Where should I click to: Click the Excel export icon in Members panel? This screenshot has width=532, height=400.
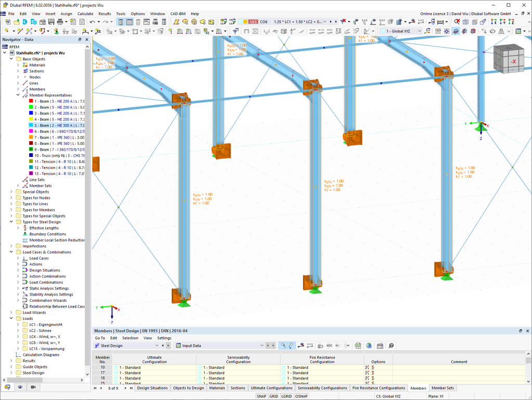tap(357, 345)
